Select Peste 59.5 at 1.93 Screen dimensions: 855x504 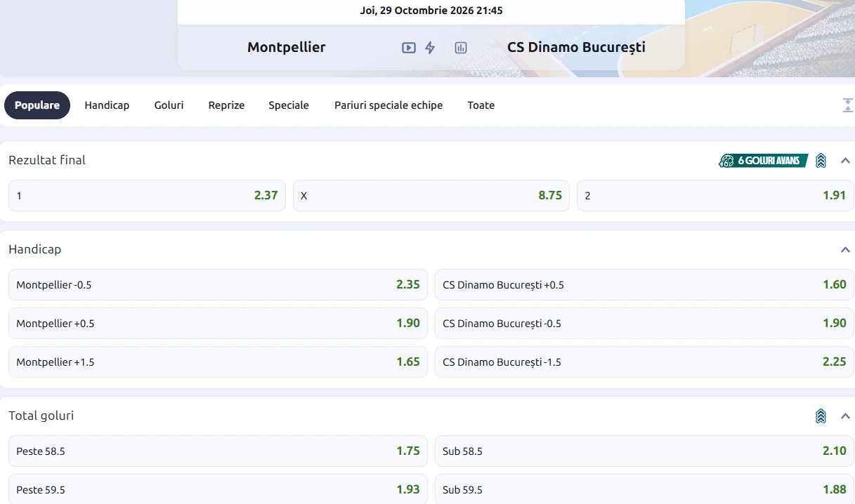pos(218,489)
